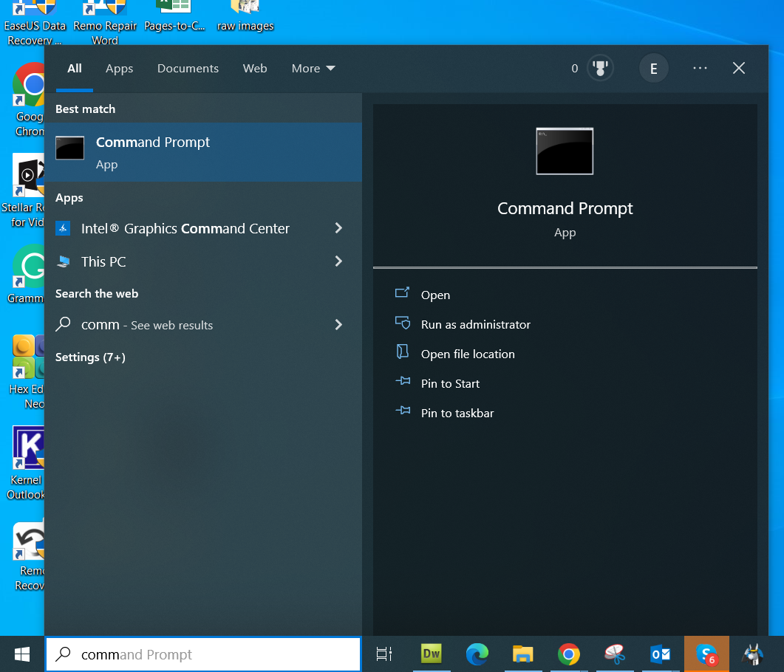Screen dimensions: 784x672
Task: Open Command Prompt best match result
Action: tap(203, 152)
